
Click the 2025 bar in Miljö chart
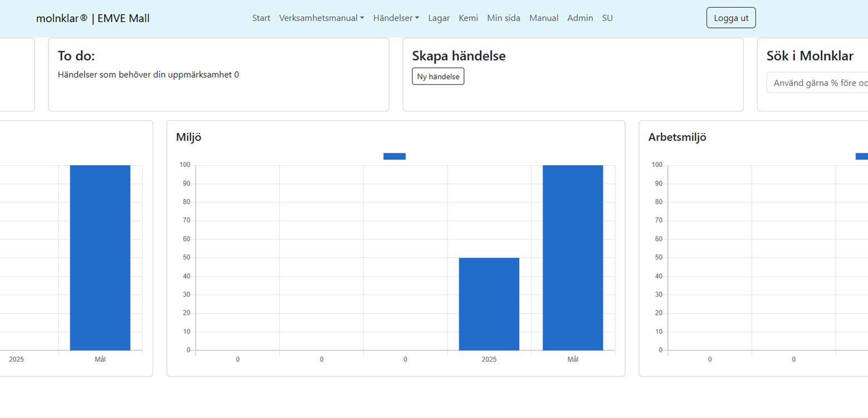pos(489,304)
